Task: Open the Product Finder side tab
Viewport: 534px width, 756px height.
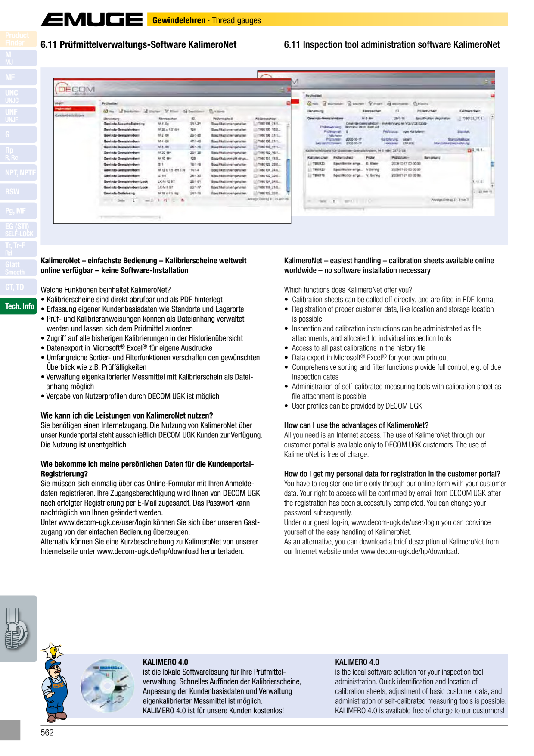Action: 18,39
